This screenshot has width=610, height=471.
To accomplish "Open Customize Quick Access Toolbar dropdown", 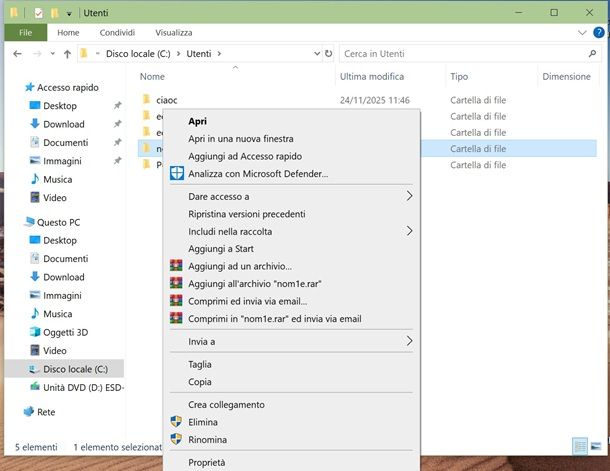I will [69, 14].
